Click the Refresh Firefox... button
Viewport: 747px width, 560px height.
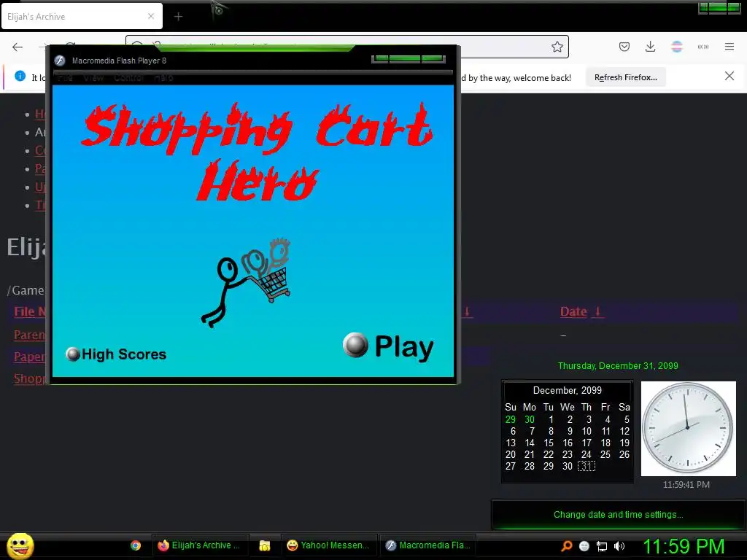pos(625,77)
